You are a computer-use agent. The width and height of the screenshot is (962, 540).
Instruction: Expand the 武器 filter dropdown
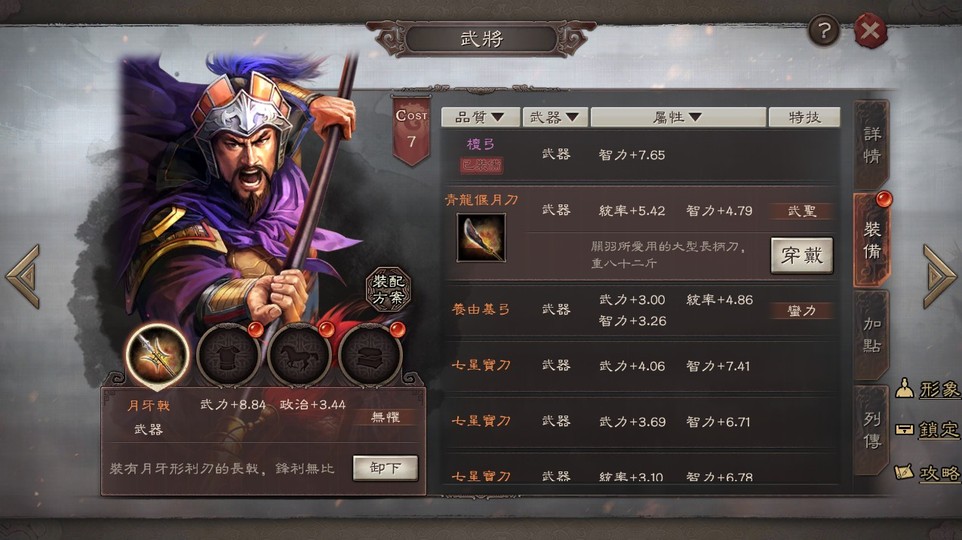[x=555, y=117]
